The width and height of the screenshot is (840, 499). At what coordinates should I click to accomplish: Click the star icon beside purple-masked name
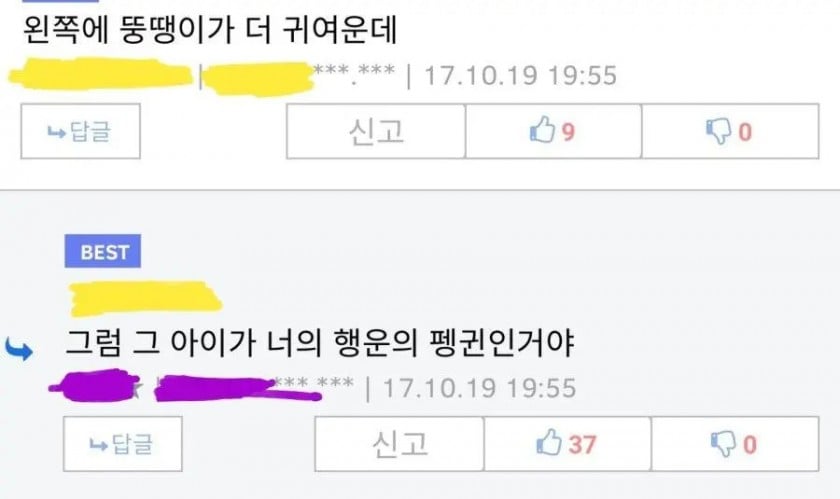click(136, 390)
